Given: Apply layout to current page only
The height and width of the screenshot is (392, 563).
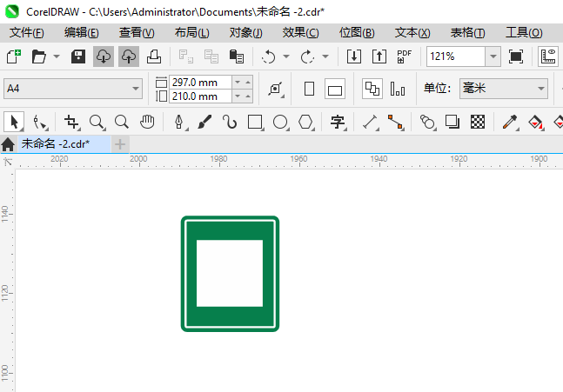Looking at the screenshot, I should pos(398,89).
